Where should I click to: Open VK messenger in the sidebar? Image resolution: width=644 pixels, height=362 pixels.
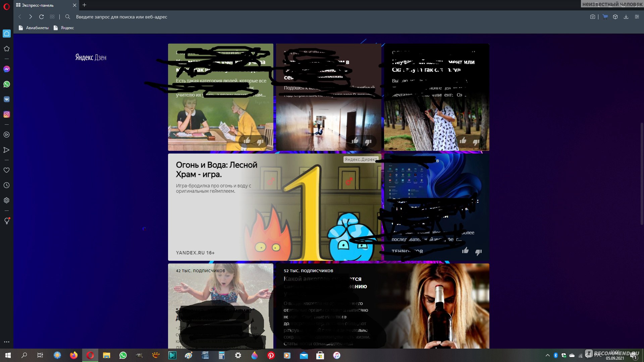6,99
